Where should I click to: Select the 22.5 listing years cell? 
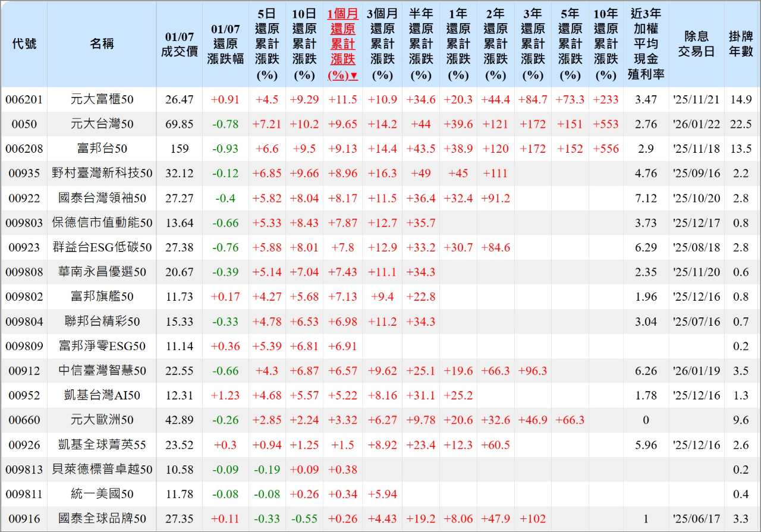(741, 124)
